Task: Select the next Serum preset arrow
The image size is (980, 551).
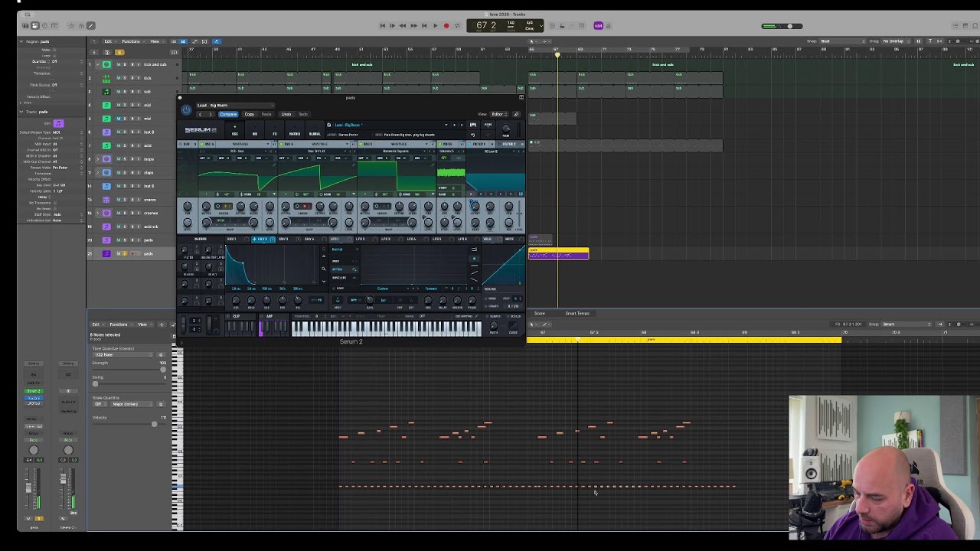Action: pos(462,125)
